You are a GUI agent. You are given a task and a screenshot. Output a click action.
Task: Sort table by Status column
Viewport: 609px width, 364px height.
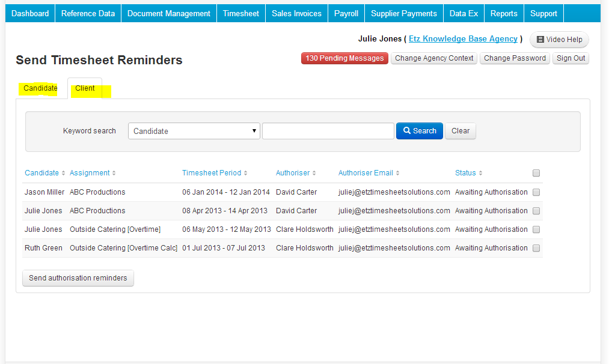tap(469, 173)
